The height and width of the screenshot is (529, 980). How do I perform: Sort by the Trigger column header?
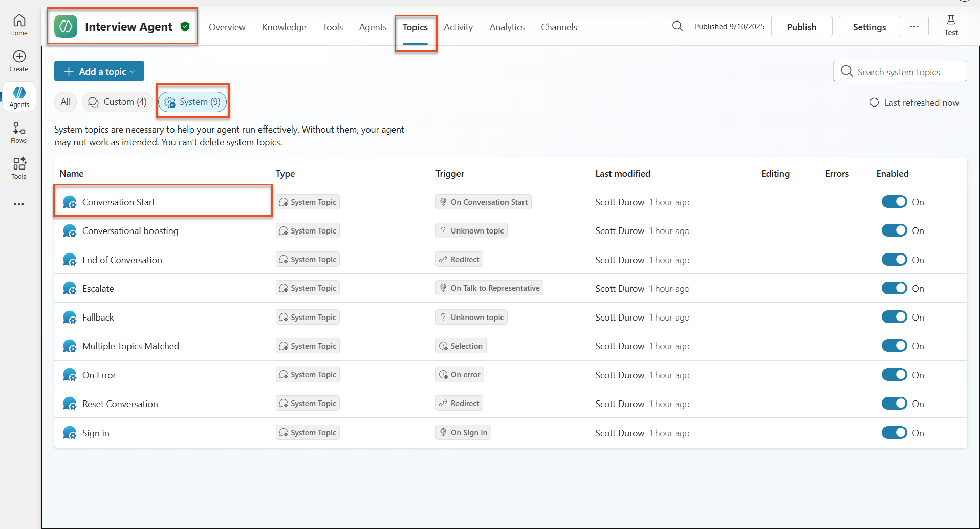[x=450, y=174]
